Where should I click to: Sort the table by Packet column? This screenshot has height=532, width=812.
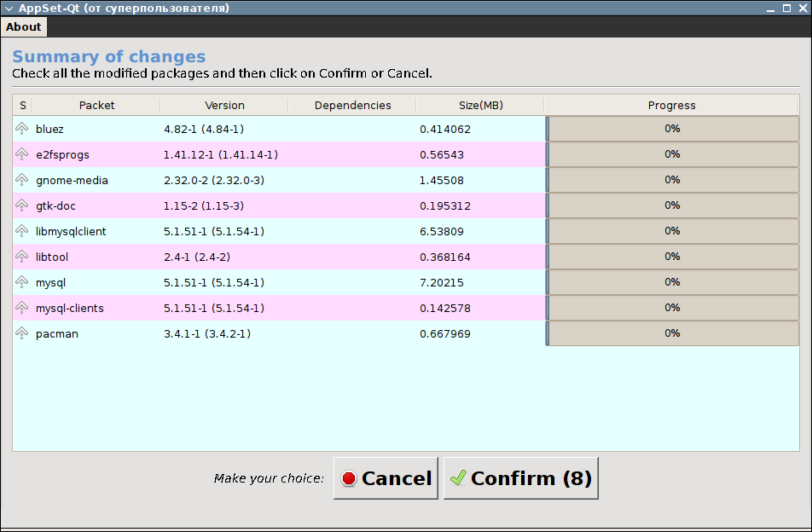(x=96, y=106)
